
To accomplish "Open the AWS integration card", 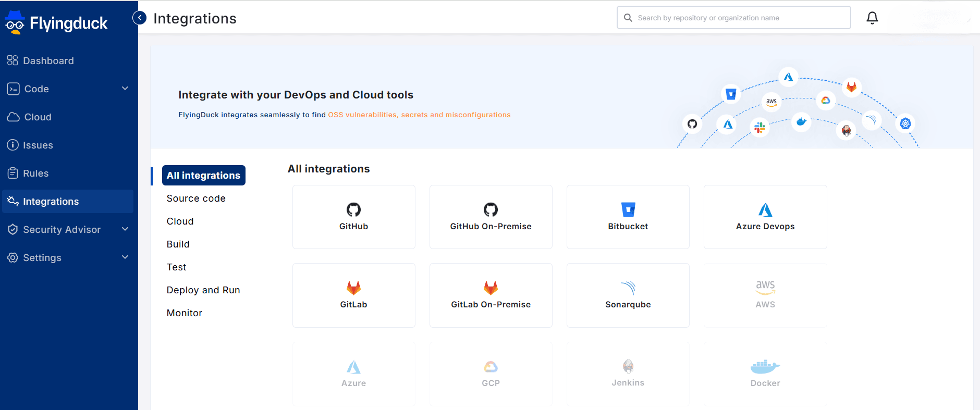I will pyautogui.click(x=765, y=295).
